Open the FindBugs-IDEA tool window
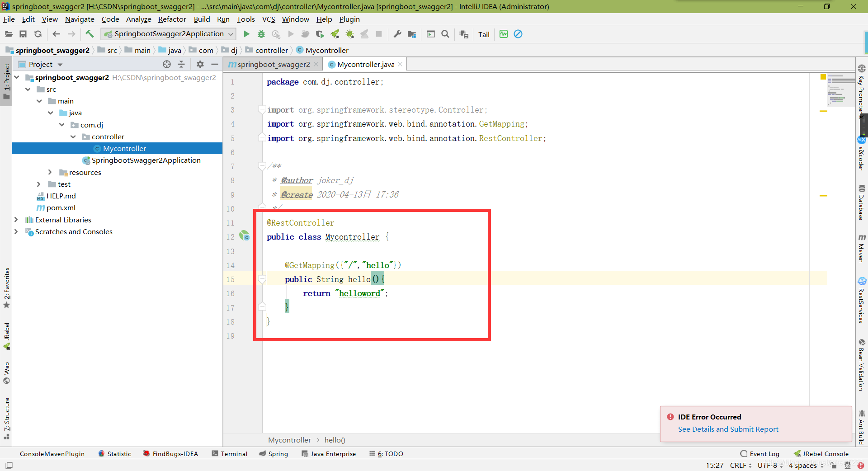 [170, 454]
